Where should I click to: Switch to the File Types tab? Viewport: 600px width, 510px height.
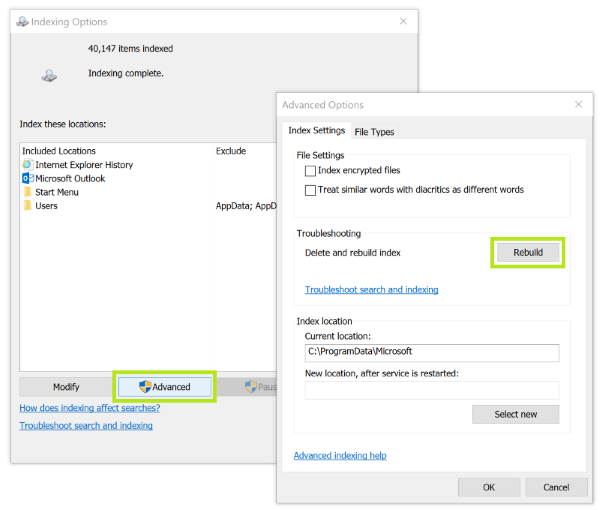click(x=374, y=132)
